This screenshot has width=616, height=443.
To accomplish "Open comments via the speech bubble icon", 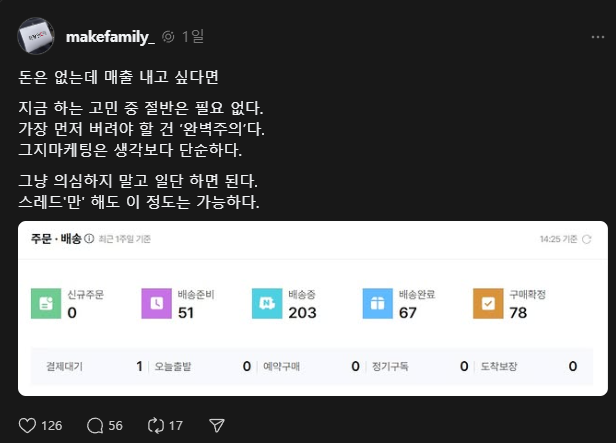I will [95, 425].
